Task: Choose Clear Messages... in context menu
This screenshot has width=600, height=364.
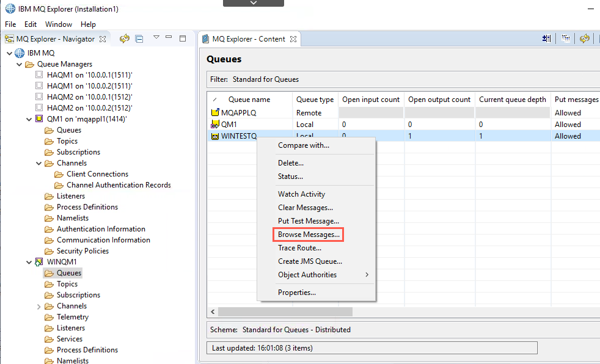Action: [x=305, y=208]
